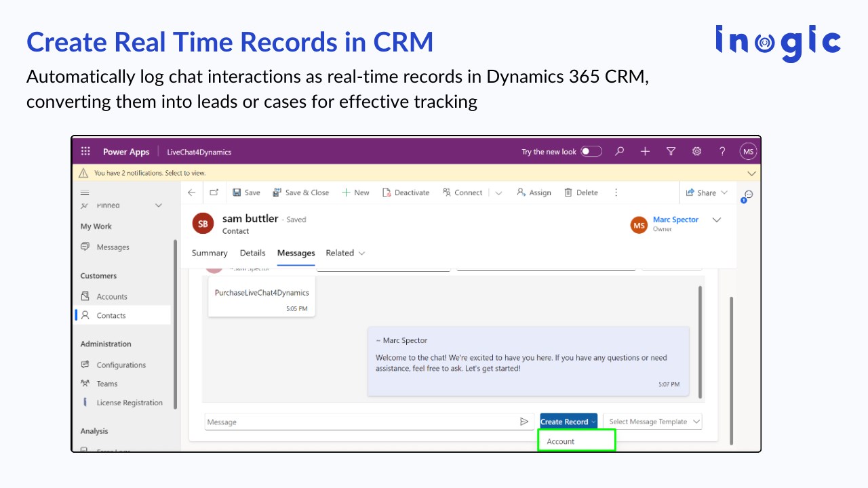Click the Connect command
Screen dimensions: 868x488
tap(462, 192)
